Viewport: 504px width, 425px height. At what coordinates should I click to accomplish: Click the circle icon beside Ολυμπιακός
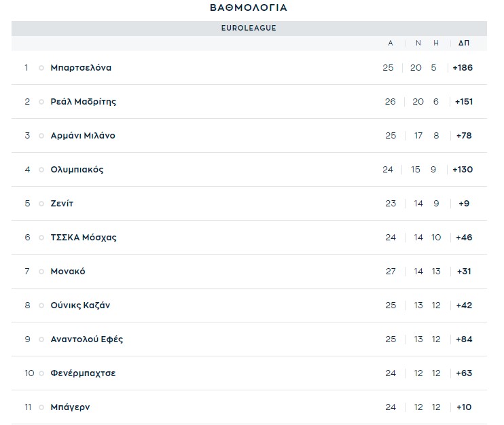click(41, 170)
